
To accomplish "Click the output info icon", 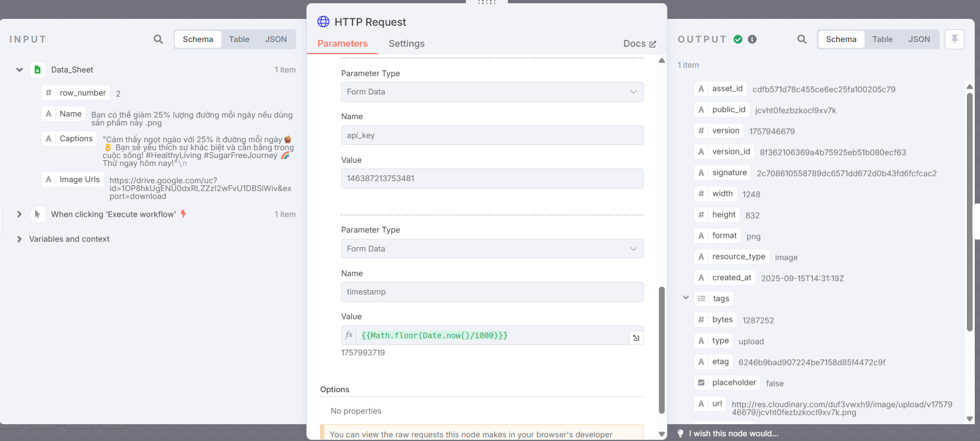I will 752,39.
